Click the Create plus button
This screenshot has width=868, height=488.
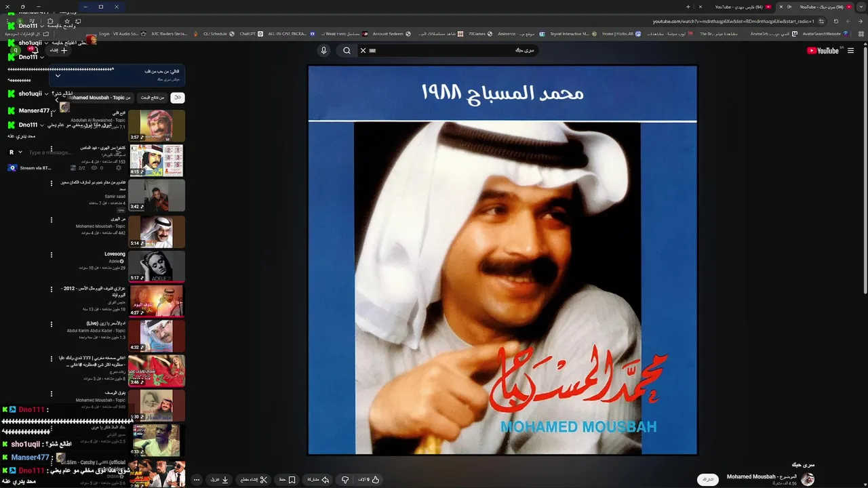(58, 50)
